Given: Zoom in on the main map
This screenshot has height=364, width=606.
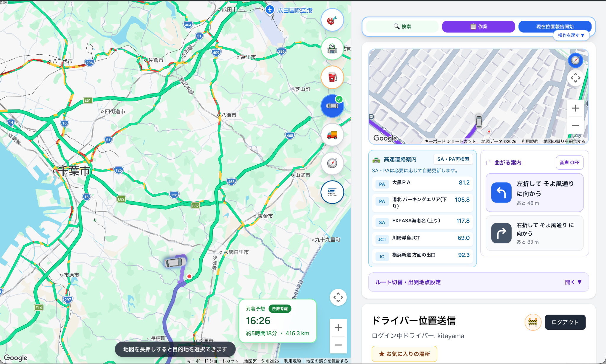Looking at the screenshot, I should point(338,328).
